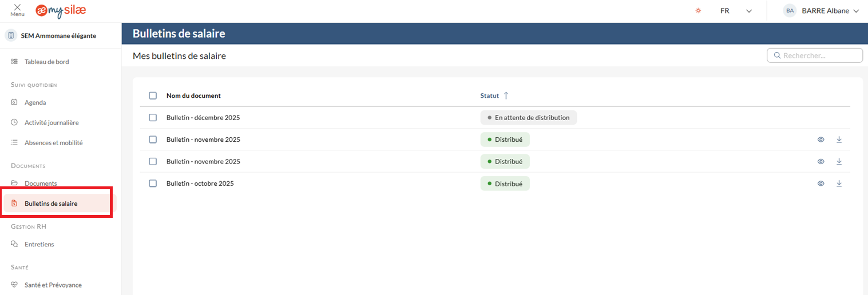
Task: Open the Bulletin - décembre 2025 document
Action: [203, 118]
